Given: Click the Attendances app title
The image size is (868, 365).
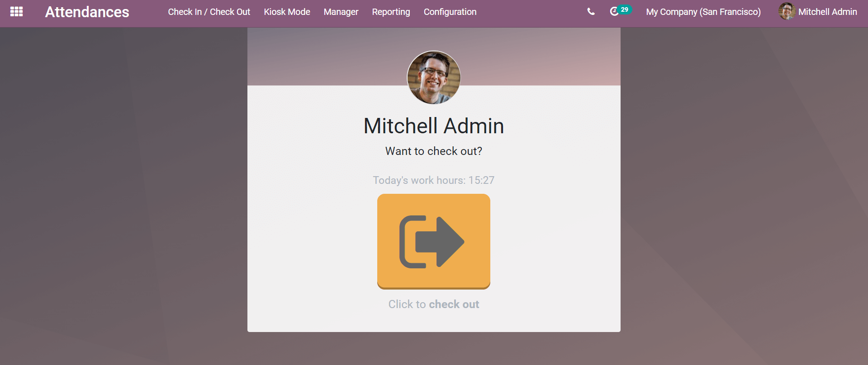Looking at the screenshot, I should point(87,12).
